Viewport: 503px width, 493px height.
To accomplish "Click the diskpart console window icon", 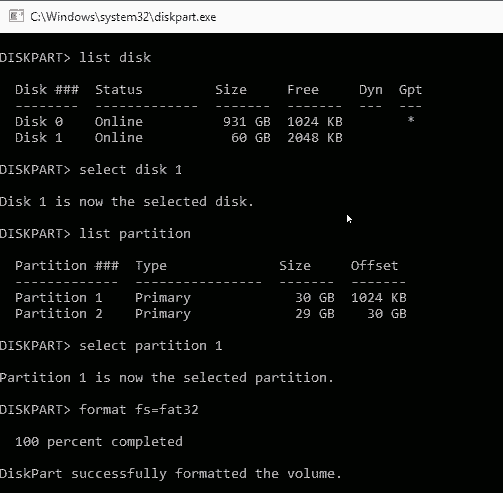I will pos(16,16).
